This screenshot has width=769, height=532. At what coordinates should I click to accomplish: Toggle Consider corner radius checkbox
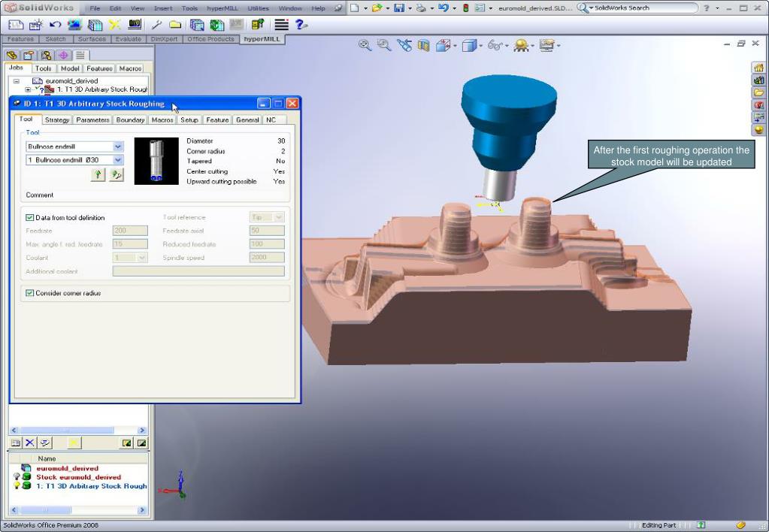pyautogui.click(x=29, y=293)
